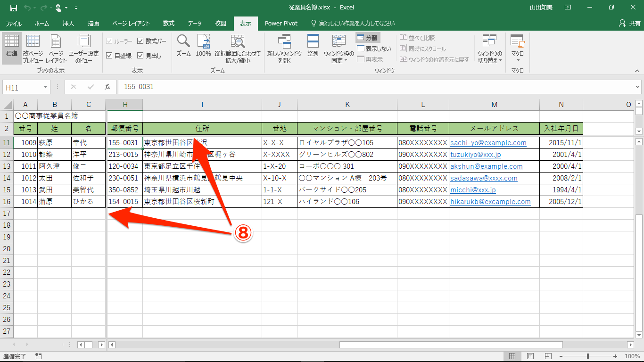Switch to Page Layout view in status bar
644x362 pixels.
(530, 356)
